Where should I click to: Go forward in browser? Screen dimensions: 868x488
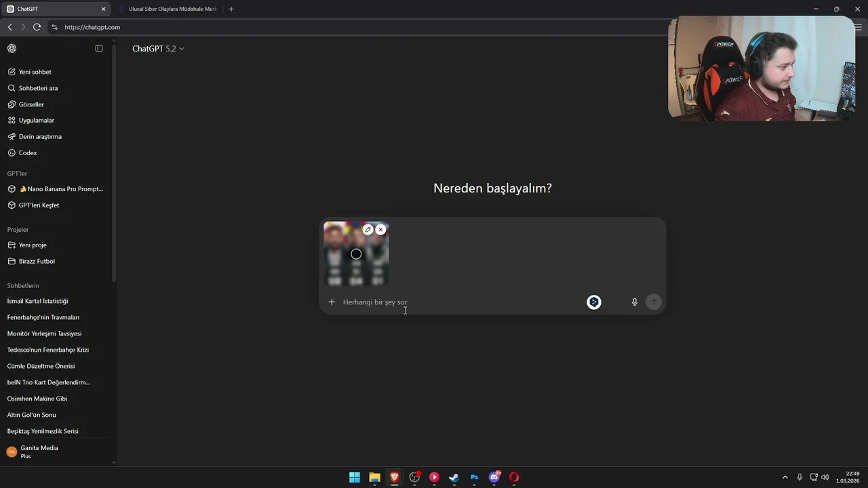tap(23, 27)
